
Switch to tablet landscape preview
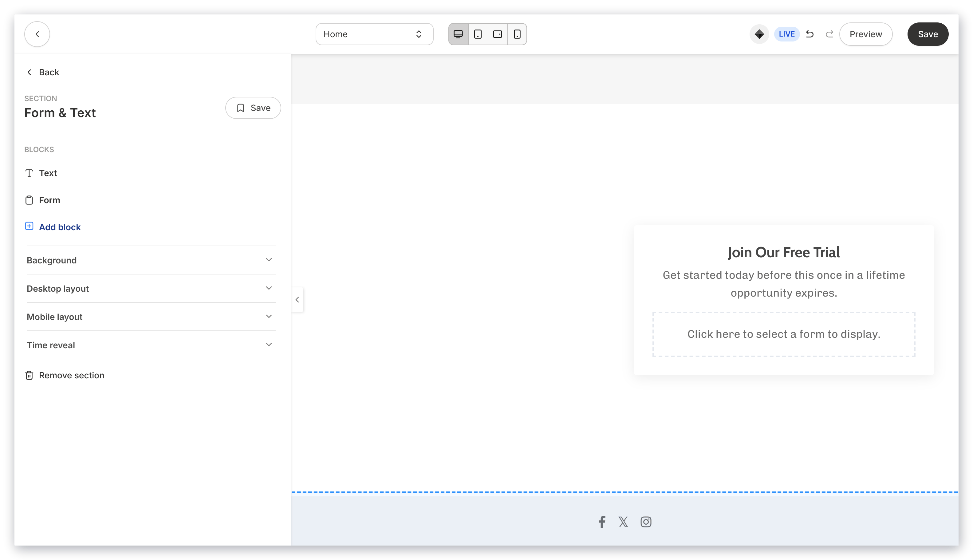pyautogui.click(x=497, y=34)
